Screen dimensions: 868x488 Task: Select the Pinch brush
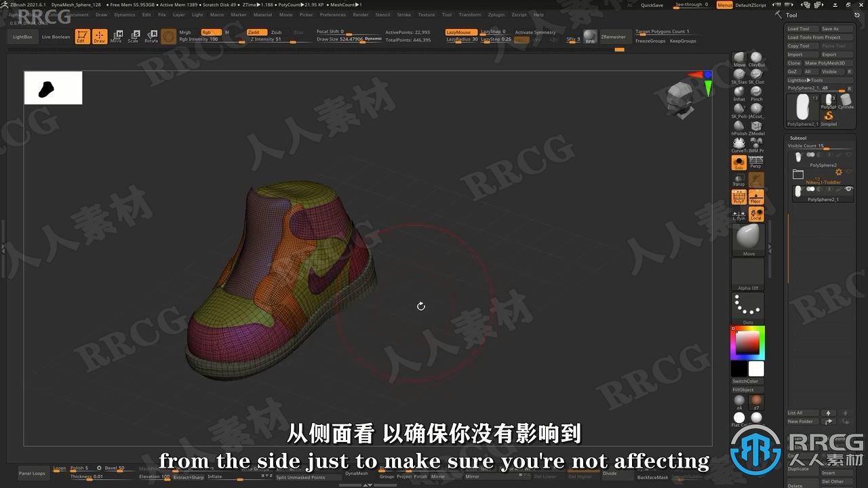756,94
